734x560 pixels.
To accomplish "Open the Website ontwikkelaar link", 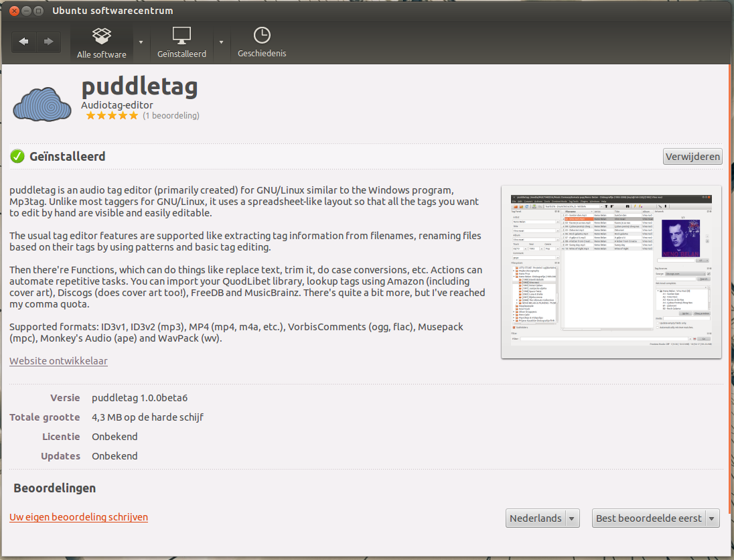I will [58, 360].
